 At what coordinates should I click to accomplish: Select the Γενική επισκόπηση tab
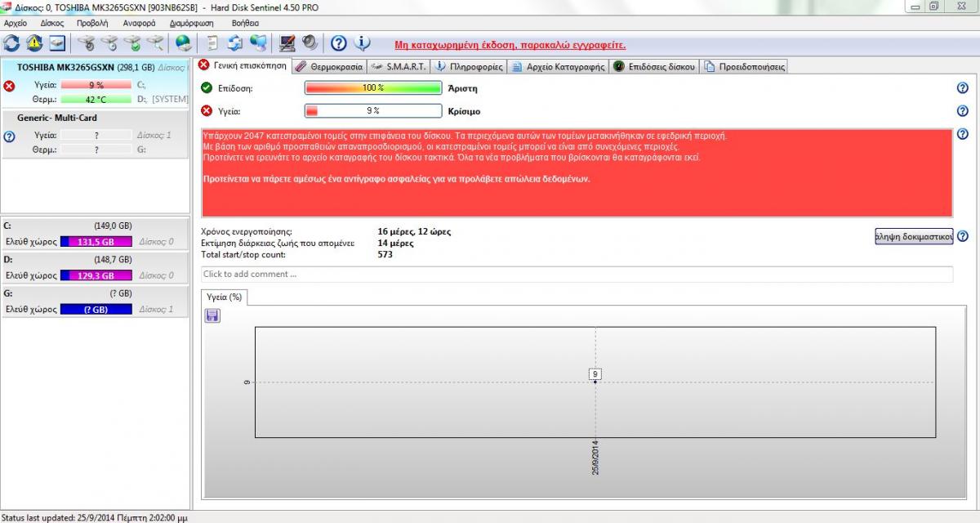(243, 65)
